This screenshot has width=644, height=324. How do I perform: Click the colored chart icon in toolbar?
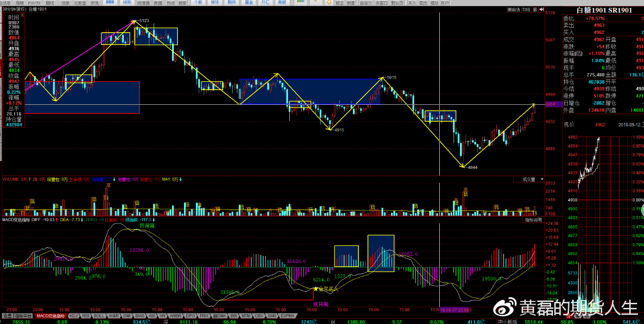click(300, 2)
